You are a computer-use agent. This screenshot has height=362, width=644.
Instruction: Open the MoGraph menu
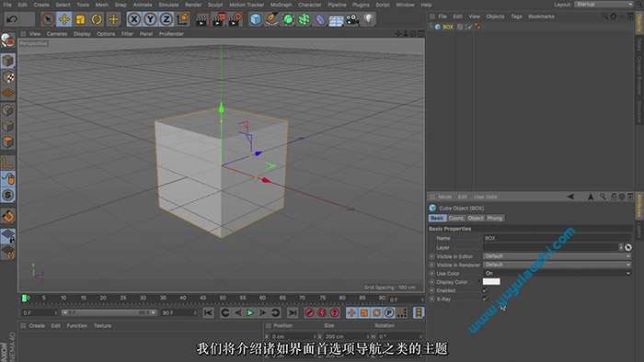pyautogui.click(x=281, y=5)
